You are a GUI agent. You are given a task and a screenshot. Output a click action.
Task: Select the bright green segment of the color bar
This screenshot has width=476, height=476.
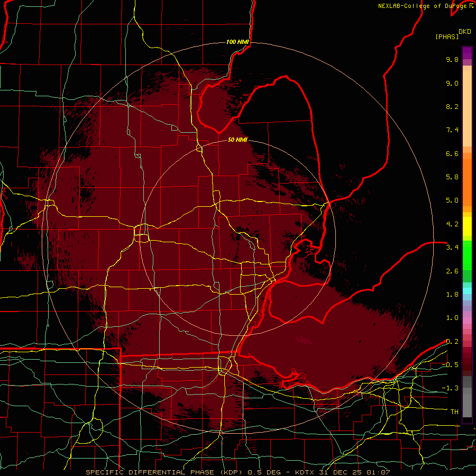(x=467, y=255)
